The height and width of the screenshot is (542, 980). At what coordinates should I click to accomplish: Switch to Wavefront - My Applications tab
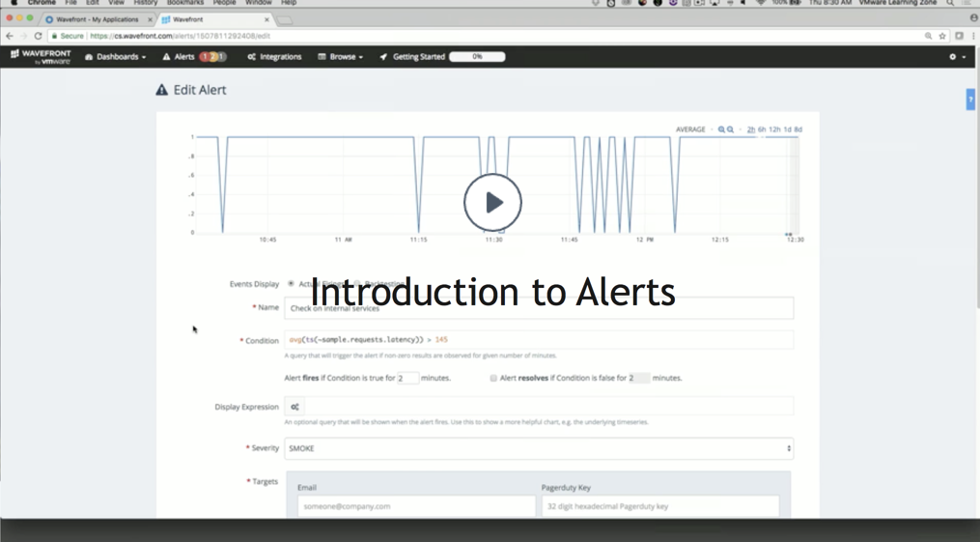tap(97, 19)
